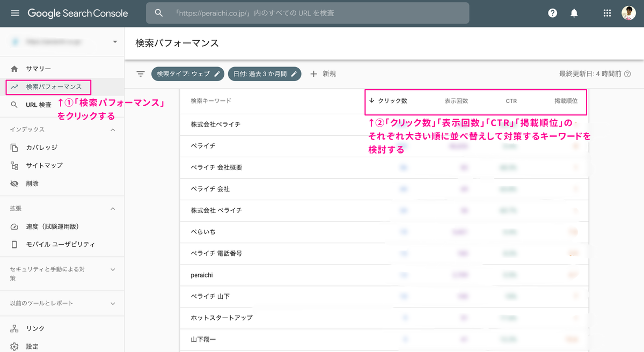The width and height of the screenshot is (644, 352).
Task: Open URL 検査 in sidebar
Action: point(62,105)
